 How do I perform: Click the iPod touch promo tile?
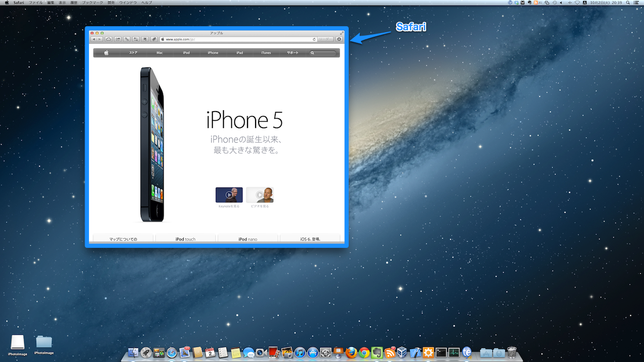(185, 239)
